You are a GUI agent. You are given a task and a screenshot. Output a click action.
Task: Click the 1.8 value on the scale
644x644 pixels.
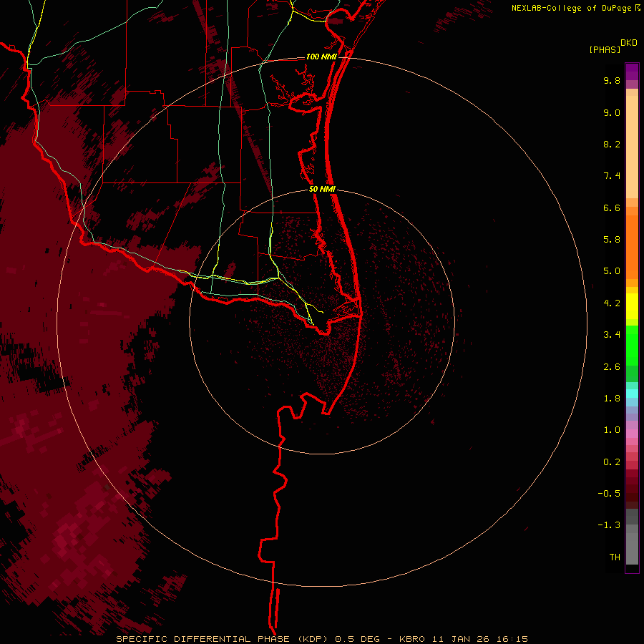point(612,399)
